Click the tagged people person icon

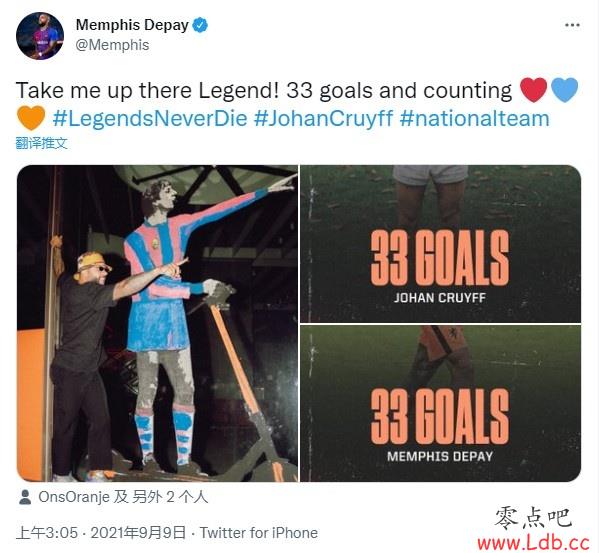point(25,497)
